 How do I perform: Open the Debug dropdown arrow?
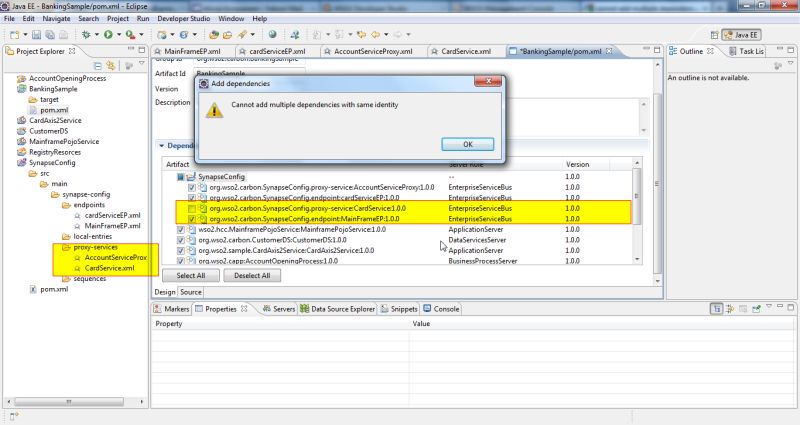(x=96, y=35)
